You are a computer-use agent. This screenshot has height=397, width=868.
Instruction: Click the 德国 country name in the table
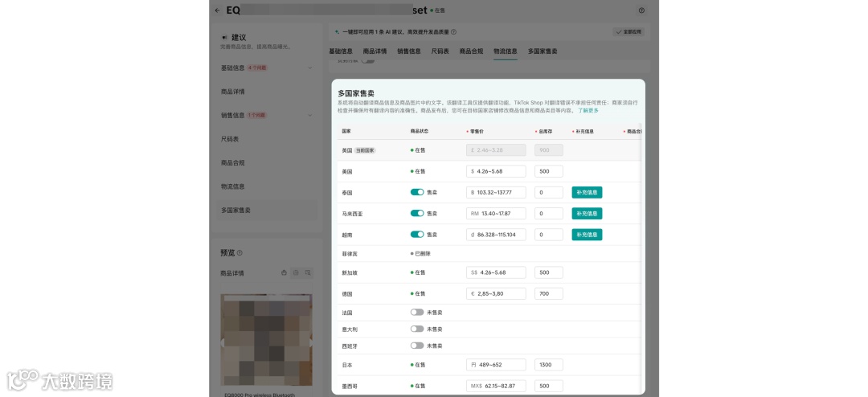pyautogui.click(x=347, y=294)
